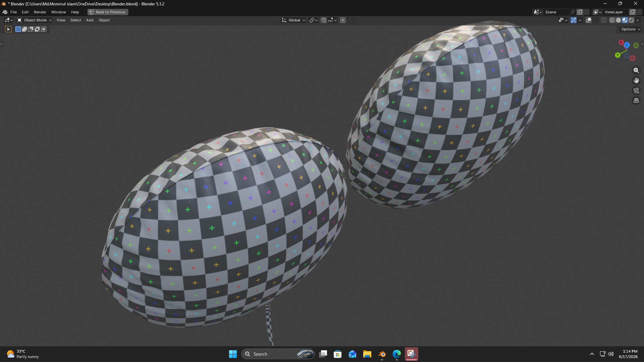Open the Options dropdown

[630, 29]
